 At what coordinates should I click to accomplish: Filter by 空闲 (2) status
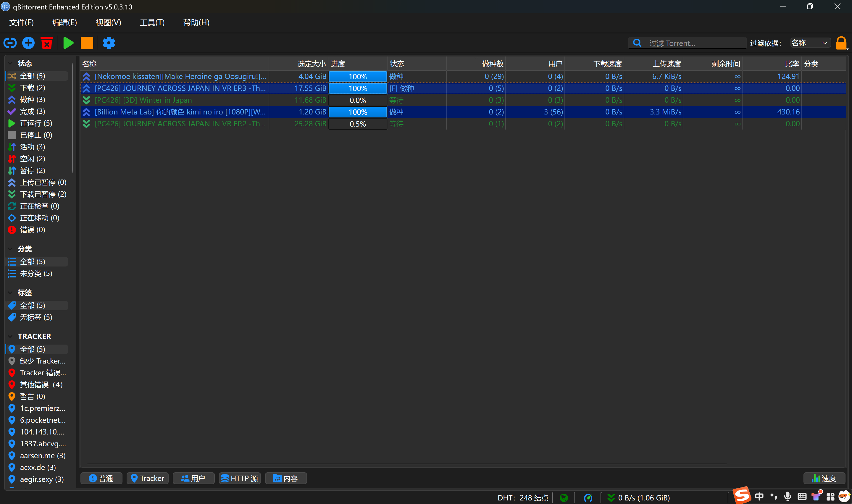pyautogui.click(x=37, y=159)
